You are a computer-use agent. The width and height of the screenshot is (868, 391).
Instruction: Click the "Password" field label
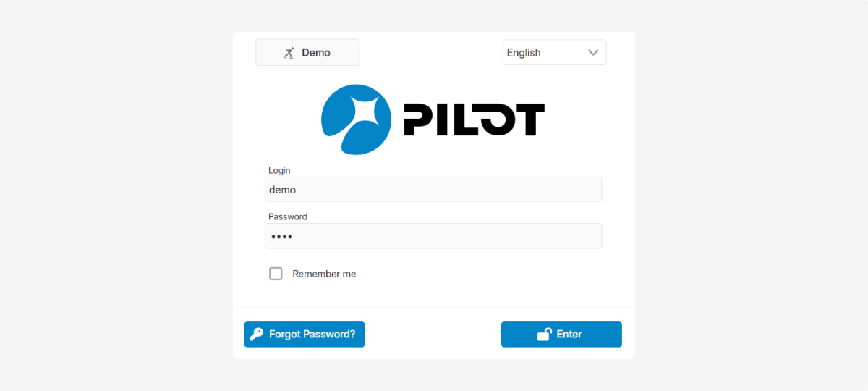288,216
